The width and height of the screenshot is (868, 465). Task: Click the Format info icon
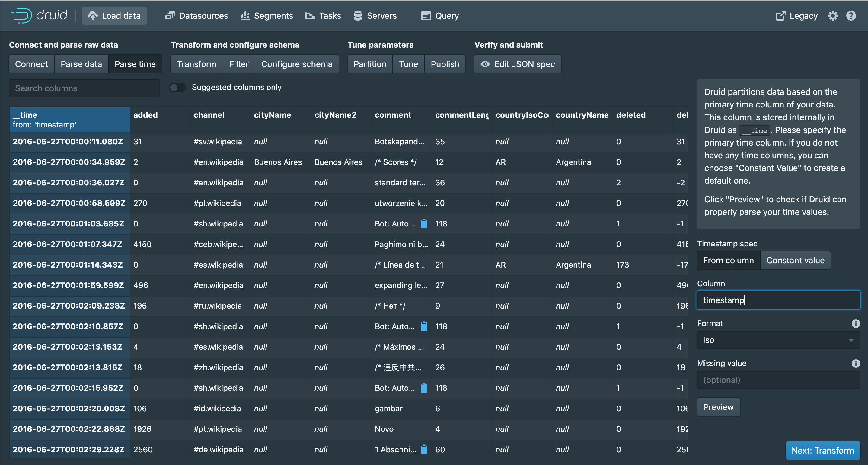856,323
